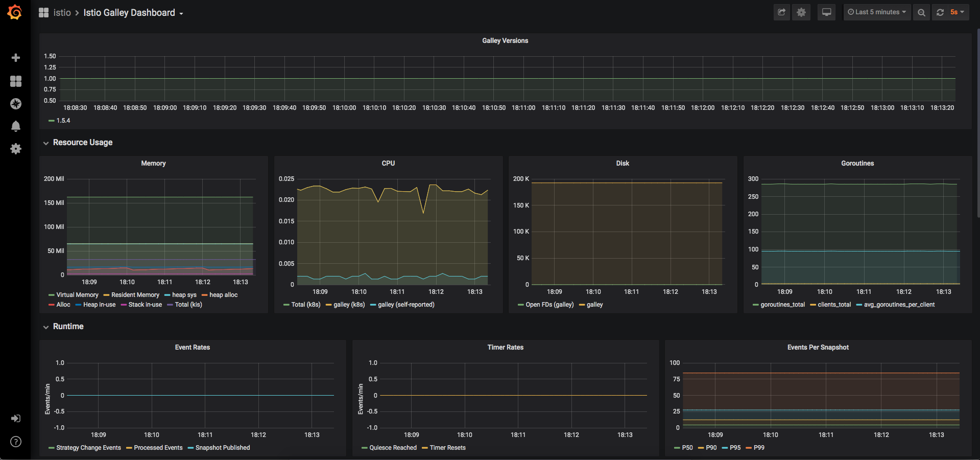Open dashboard settings gear in top bar

(x=801, y=12)
